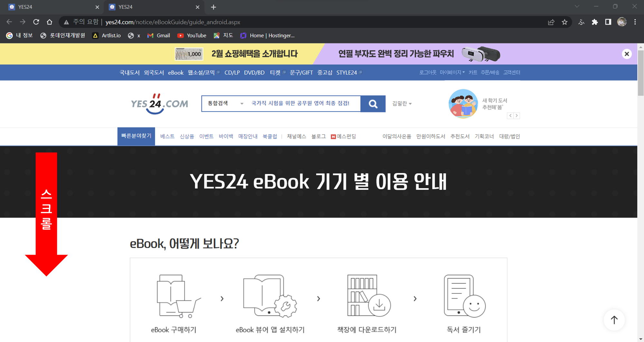Screen dimensions: 644x342
Task: Reload the current page
Action: click(x=36, y=22)
